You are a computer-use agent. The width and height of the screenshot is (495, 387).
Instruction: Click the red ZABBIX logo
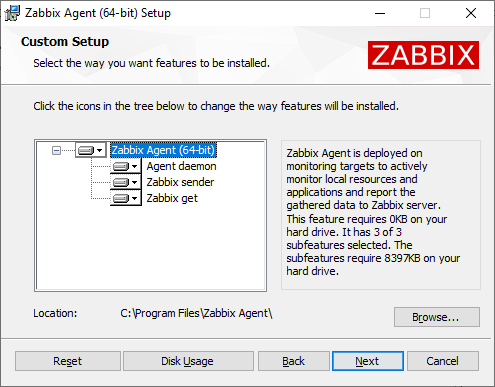(423, 55)
